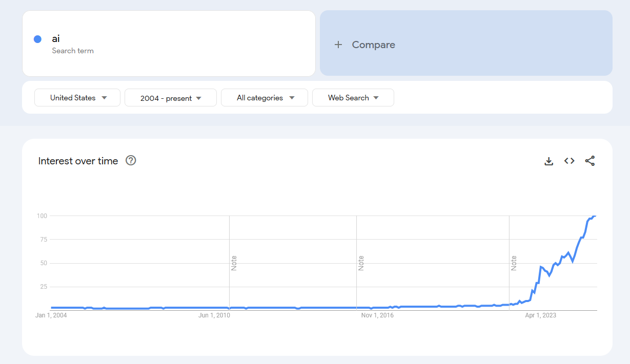630x364 pixels.
Task: Click the 100 y-axis value
Action: pyautogui.click(x=42, y=216)
